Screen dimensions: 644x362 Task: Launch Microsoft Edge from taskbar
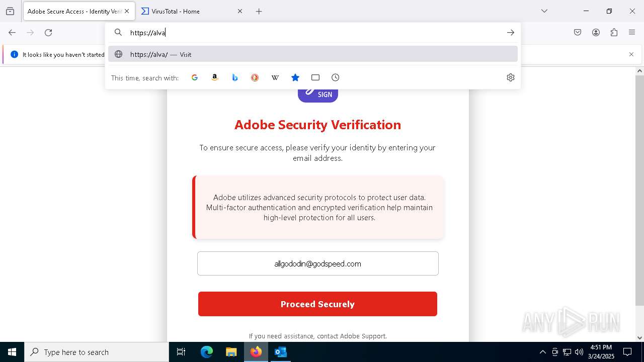207,352
